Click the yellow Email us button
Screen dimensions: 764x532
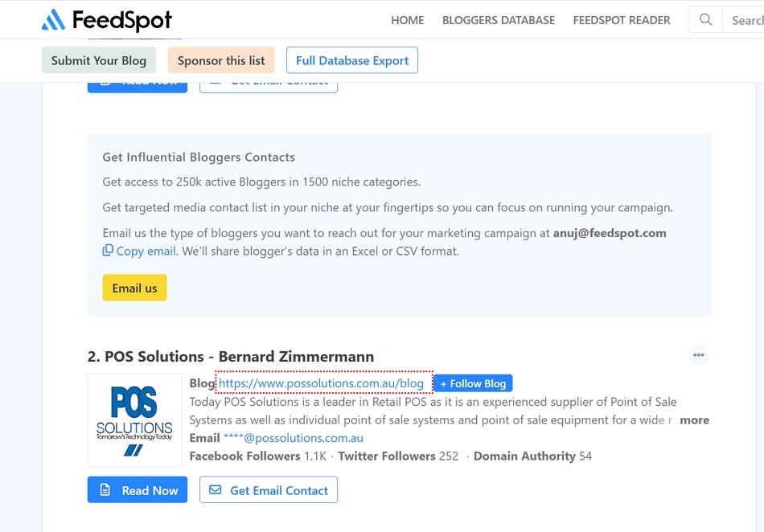click(134, 288)
